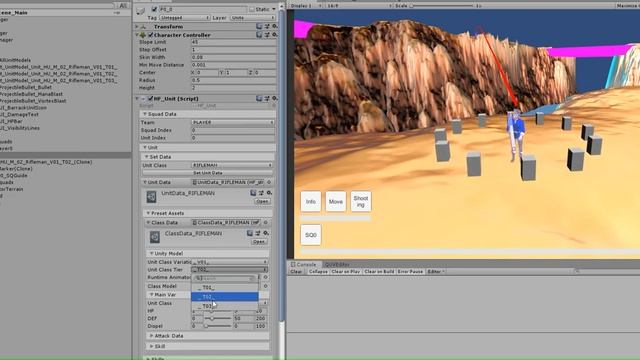640x360 pixels.
Task: Toggle Collapse in the Console
Action: click(x=318, y=271)
